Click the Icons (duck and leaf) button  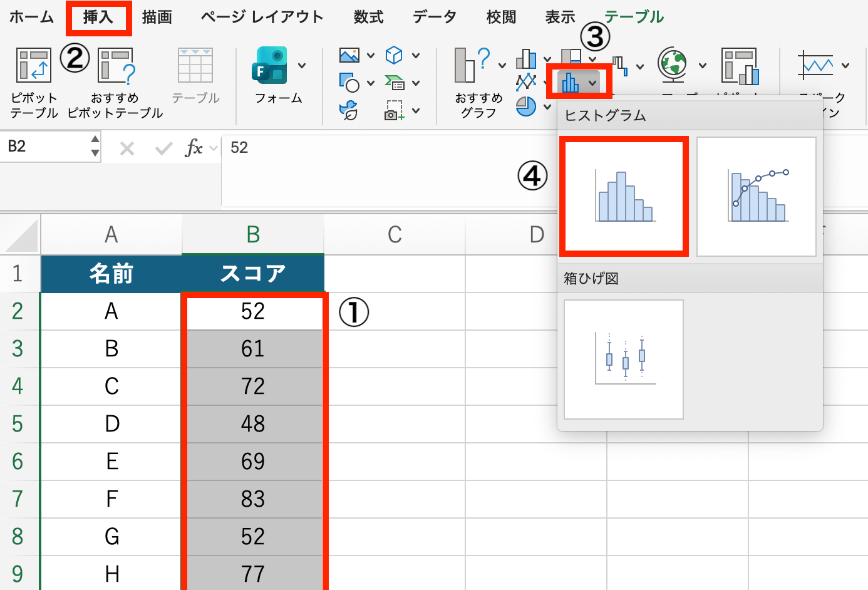tap(348, 110)
